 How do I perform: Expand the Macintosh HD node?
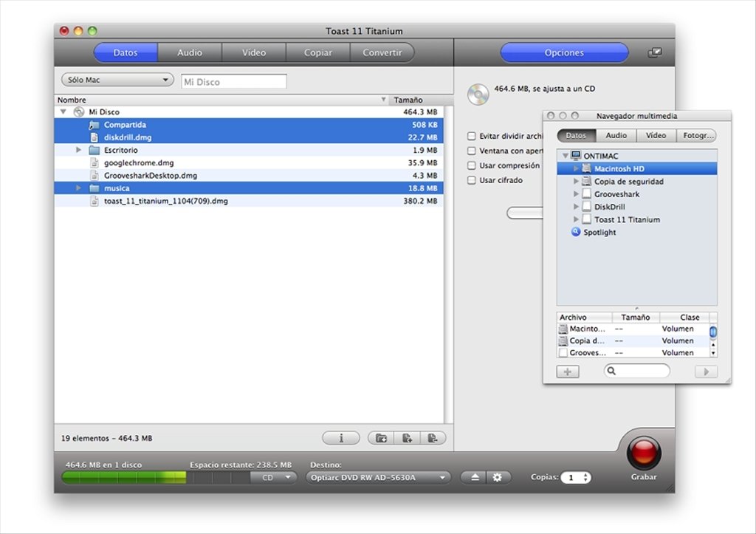coord(576,169)
